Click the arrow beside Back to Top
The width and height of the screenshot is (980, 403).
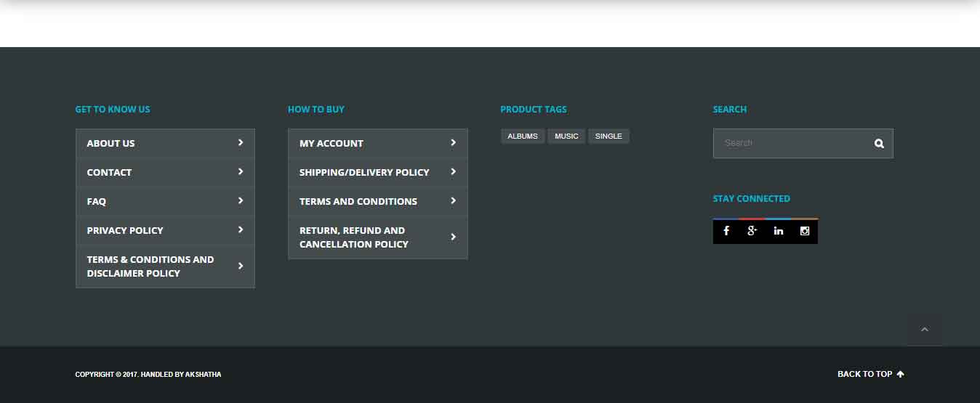[901, 375]
